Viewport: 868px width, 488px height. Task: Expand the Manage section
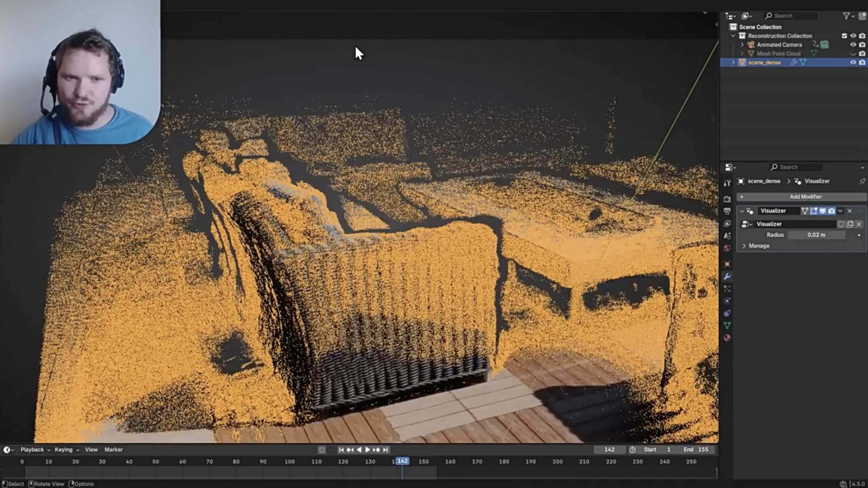tap(744, 246)
